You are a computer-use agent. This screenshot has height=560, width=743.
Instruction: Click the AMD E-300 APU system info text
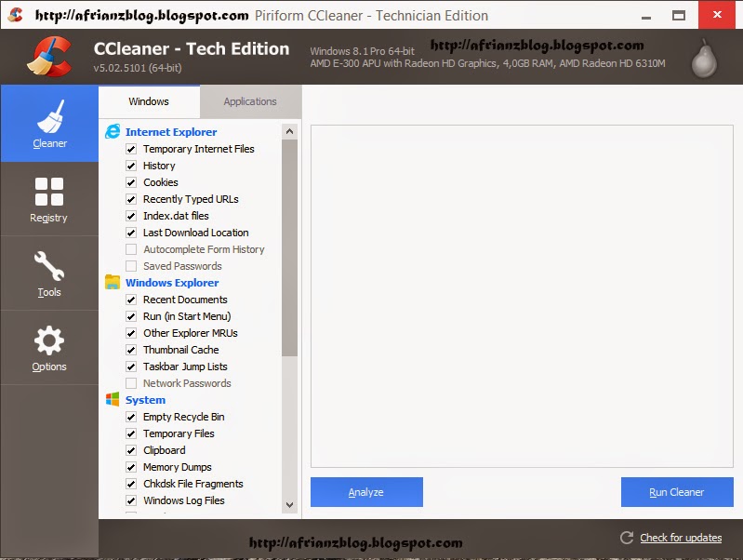point(487,63)
